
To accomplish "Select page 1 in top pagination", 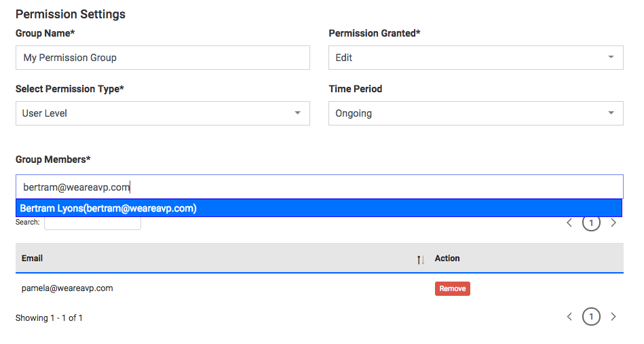I will click(591, 223).
